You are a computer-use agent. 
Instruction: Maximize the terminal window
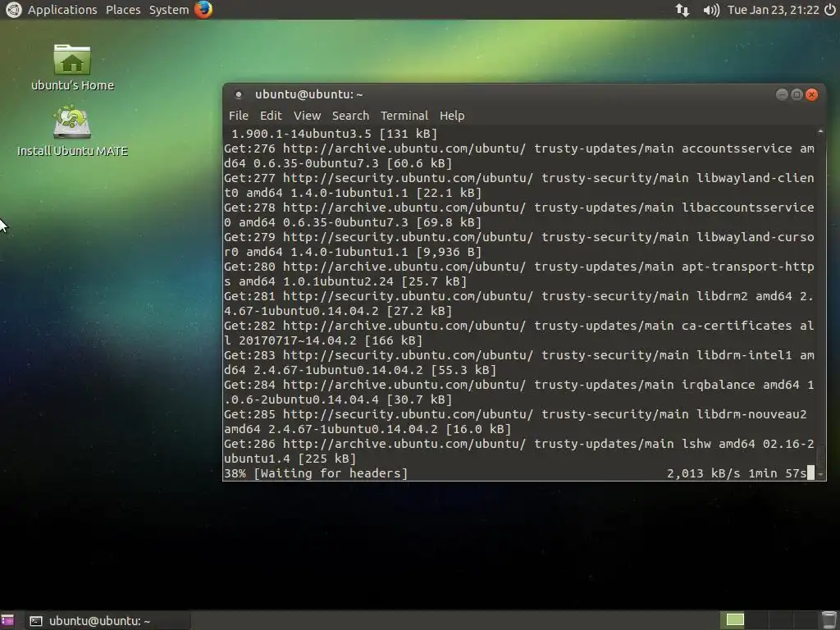point(797,95)
